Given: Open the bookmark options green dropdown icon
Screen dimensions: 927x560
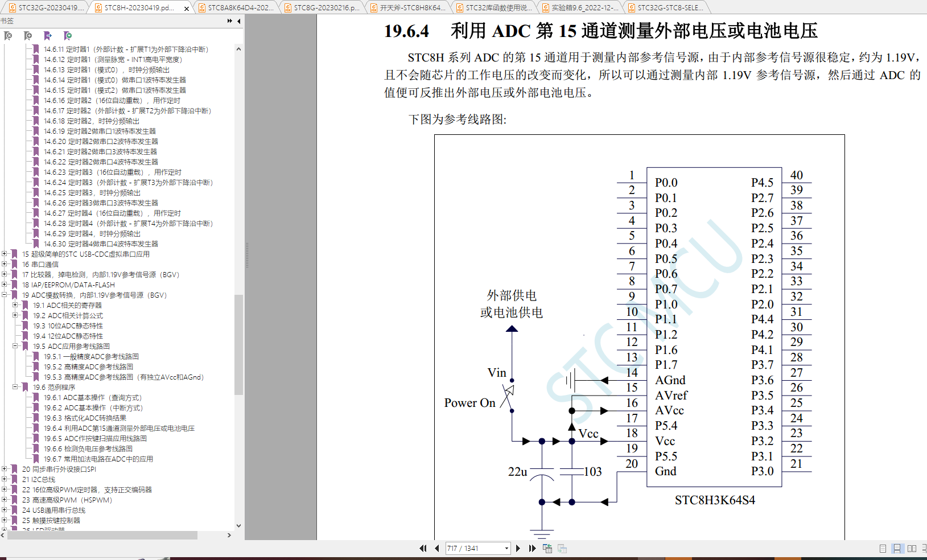Looking at the screenshot, I should (68, 36).
